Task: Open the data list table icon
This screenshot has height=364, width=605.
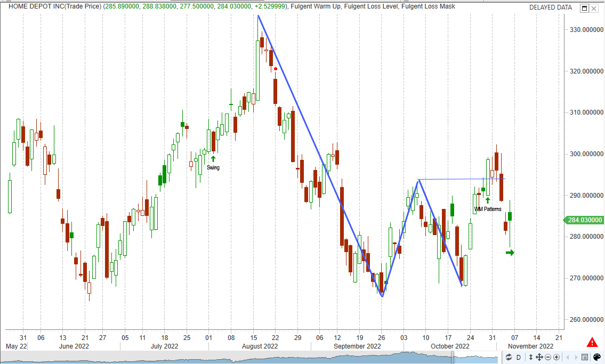Action: coord(585,357)
